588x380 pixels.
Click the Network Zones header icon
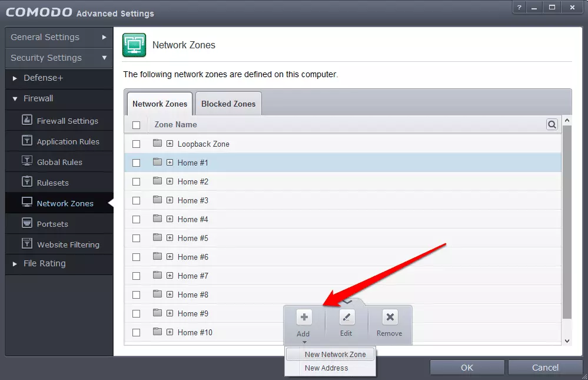click(134, 44)
